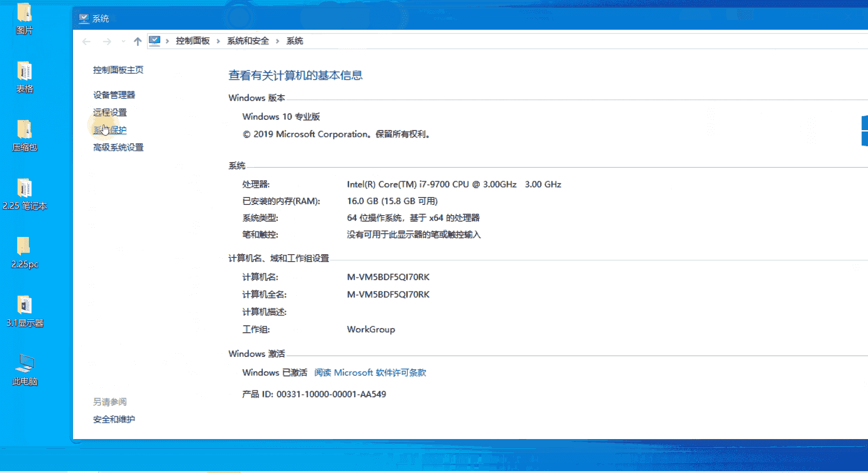This screenshot has height=473, width=868.
Task: Navigate to 系统和安全 breadcrumb
Action: 248,41
